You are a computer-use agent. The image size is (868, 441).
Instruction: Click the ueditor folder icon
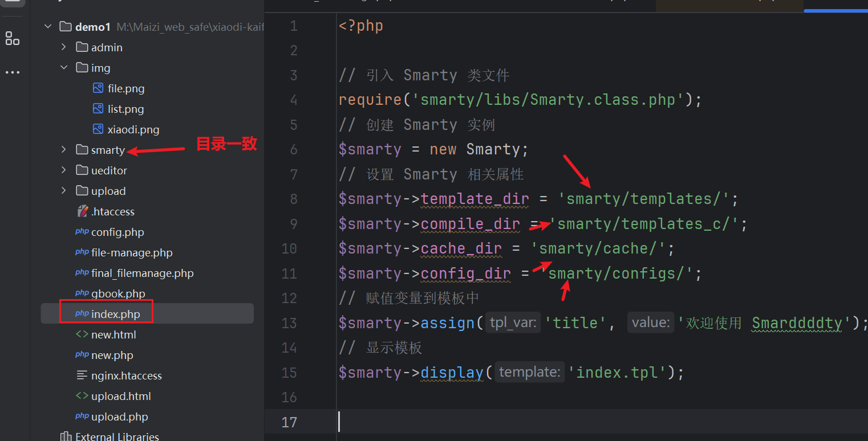click(x=82, y=170)
